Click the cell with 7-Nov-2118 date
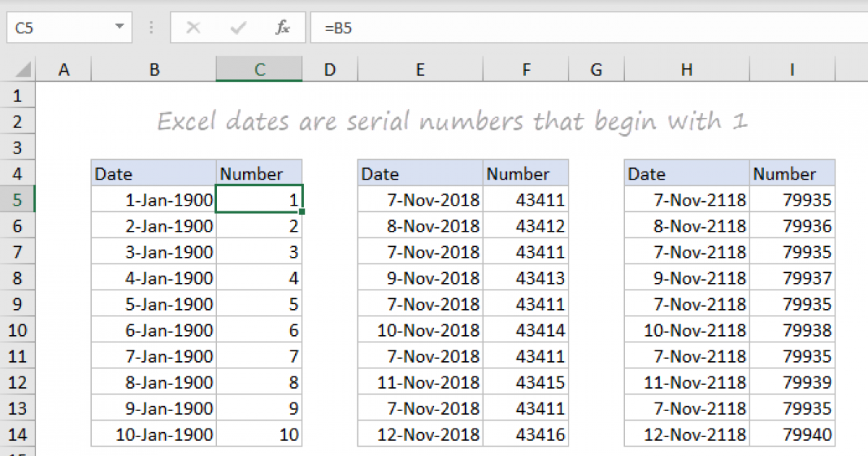Image resolution: width=868 pixels, height=456 pixels. click(x=686, y=199)
